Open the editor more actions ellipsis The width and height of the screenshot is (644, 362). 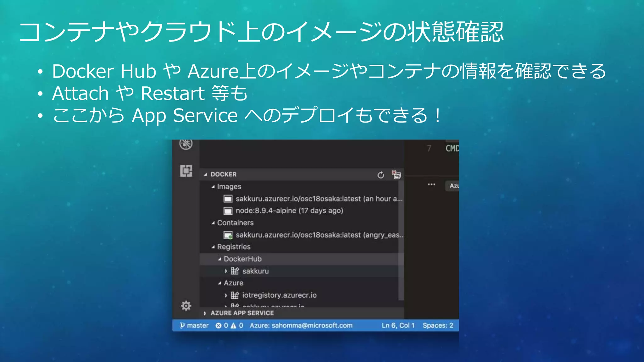[x=431, y=184]
